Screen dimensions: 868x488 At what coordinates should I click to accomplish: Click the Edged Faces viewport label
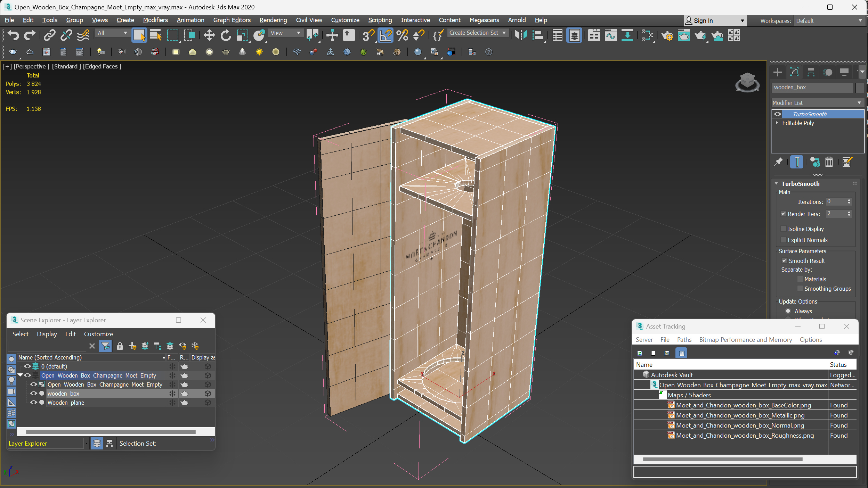pyautogui.click(x=102, y=66)
